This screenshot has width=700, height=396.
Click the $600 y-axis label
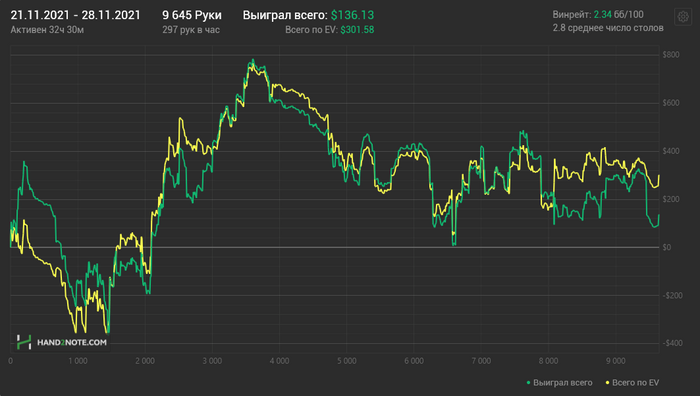tap(671, 103)
